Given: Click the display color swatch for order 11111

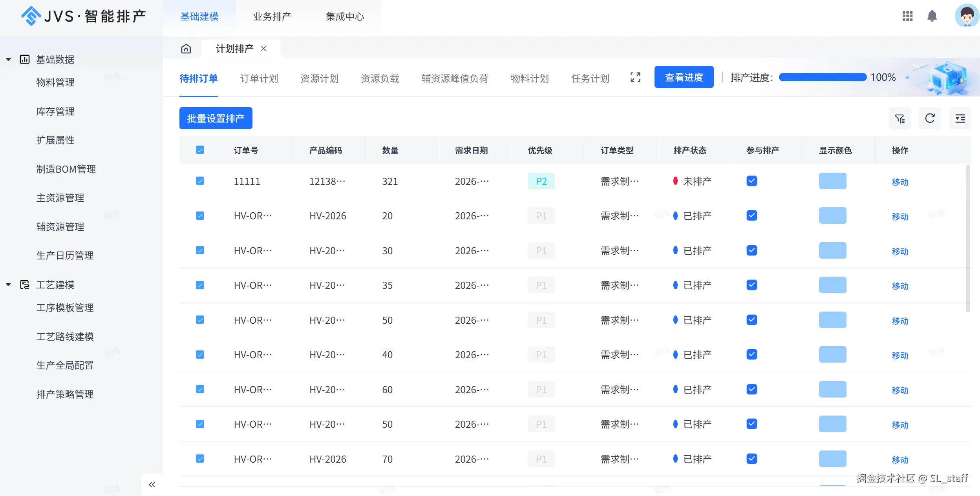Looking at the screenshot, I should click(x=832, y=181).
